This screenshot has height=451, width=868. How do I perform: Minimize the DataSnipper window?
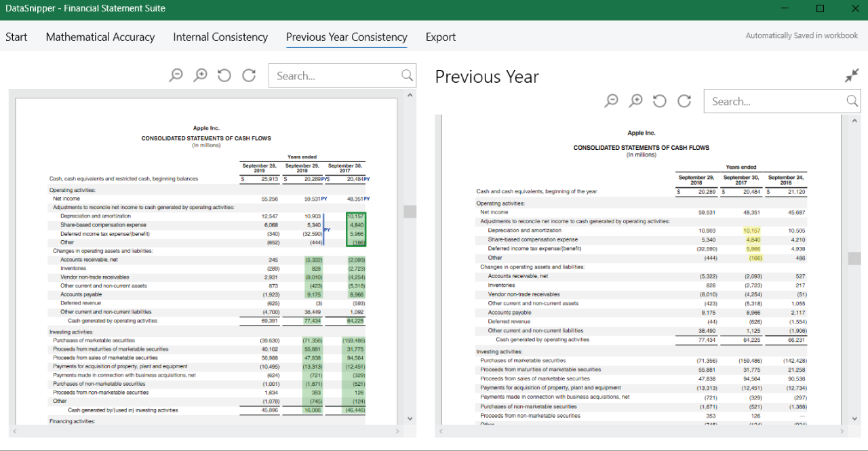point(785,9)
